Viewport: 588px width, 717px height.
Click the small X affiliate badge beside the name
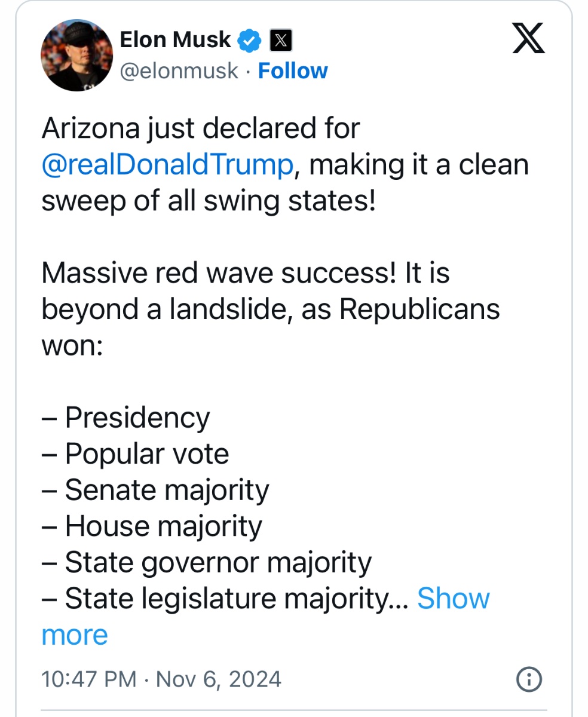281,41
